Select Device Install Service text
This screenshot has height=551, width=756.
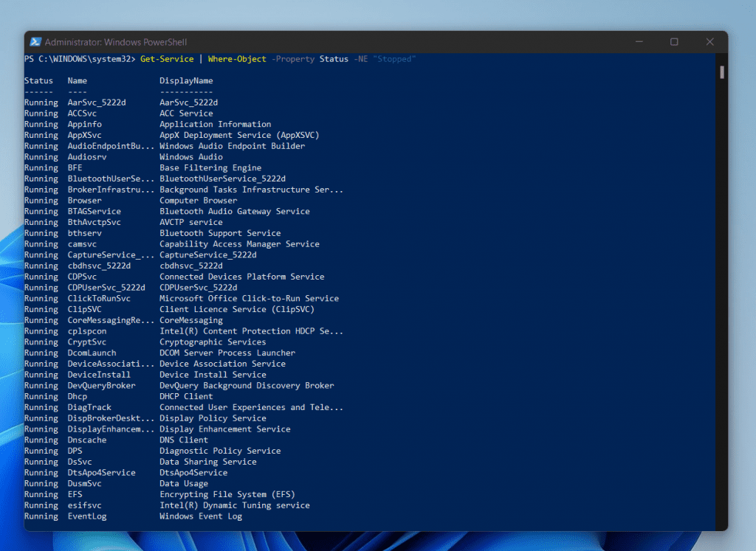pyautogui.click(x=213, y=375)
